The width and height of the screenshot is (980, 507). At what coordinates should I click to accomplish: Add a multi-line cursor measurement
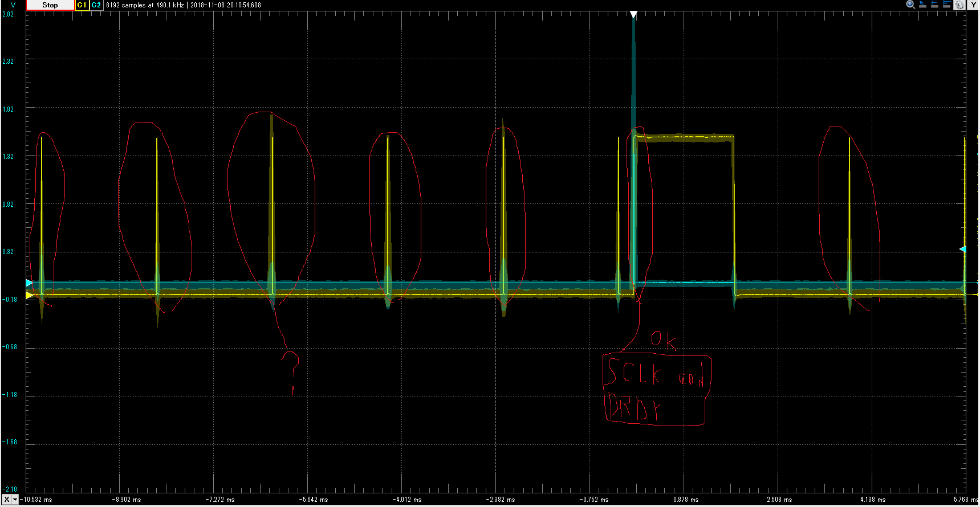click(x=947, y=5)
